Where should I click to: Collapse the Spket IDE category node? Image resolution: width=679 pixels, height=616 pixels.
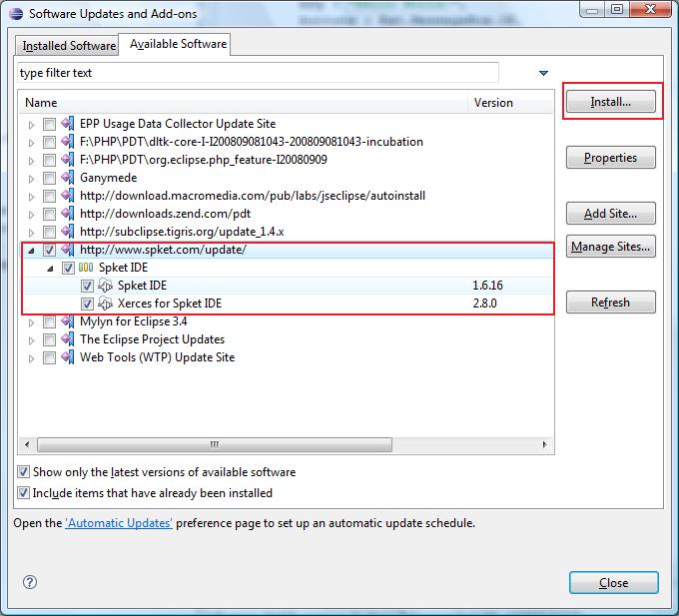50,269
